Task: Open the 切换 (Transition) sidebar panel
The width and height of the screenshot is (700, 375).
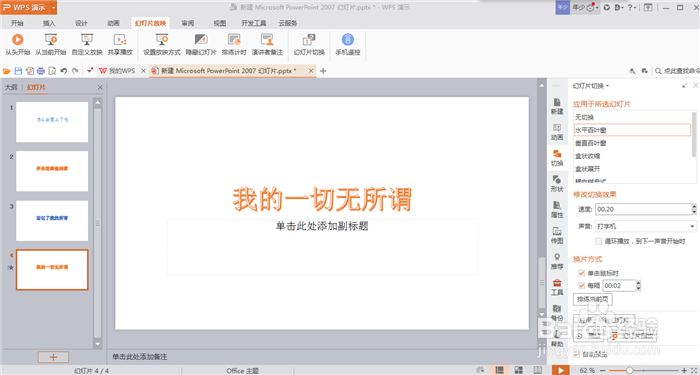Action: [557, 158]
